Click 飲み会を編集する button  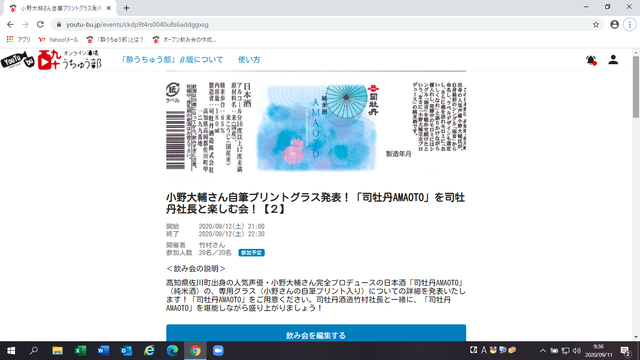316,333
